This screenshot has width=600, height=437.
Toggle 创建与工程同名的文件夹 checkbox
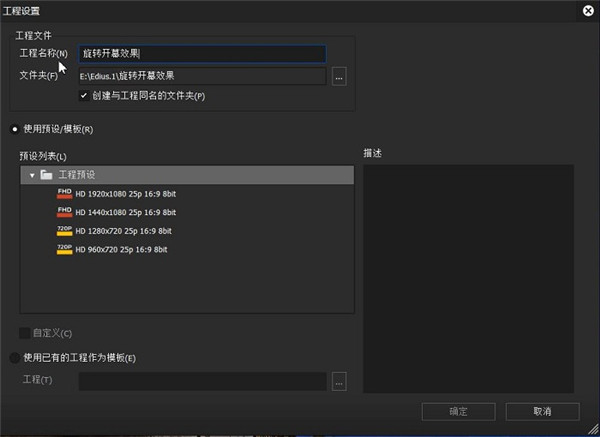(84, 96)
